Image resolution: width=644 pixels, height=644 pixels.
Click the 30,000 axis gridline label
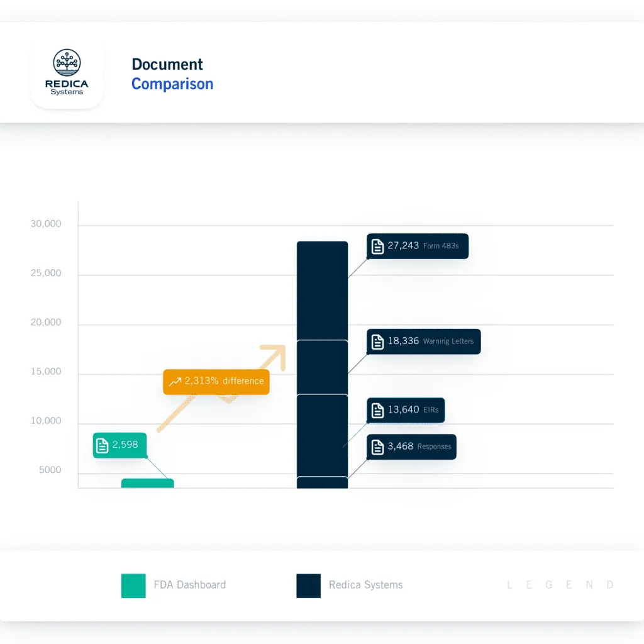click(x=45, y=224)
